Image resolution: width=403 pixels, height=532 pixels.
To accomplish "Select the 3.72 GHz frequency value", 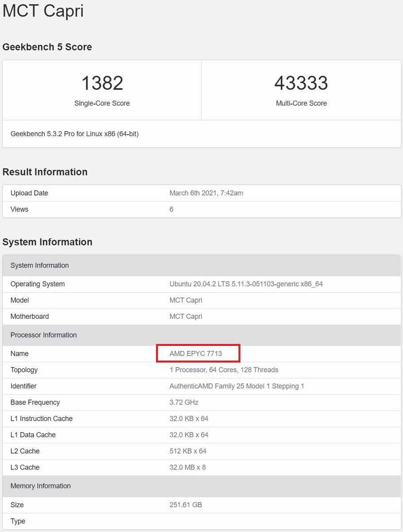I will pyautogui.click(x=184, y=403).
